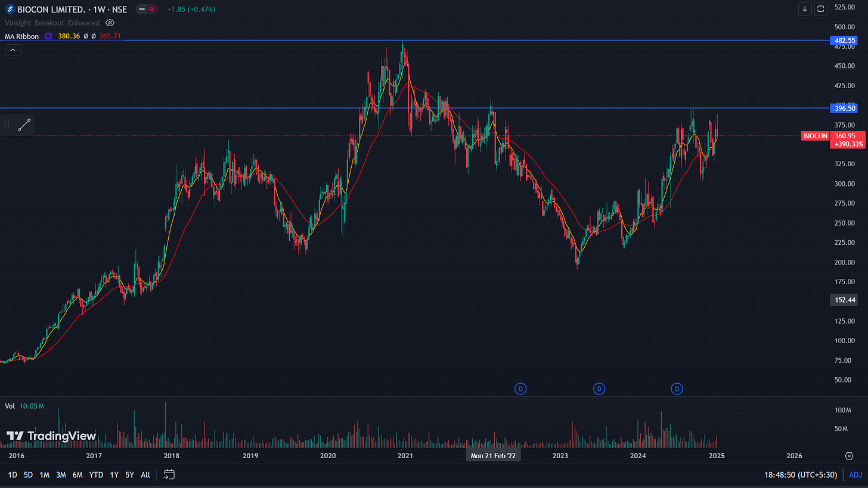Set range to 1Y
Viewport: 868px width, 488px height.
click(114, 475)
